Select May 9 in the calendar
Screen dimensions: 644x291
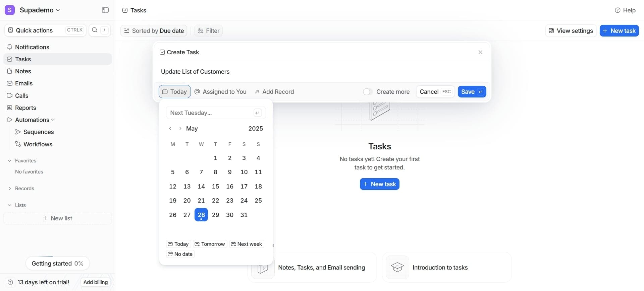point(230,172)
